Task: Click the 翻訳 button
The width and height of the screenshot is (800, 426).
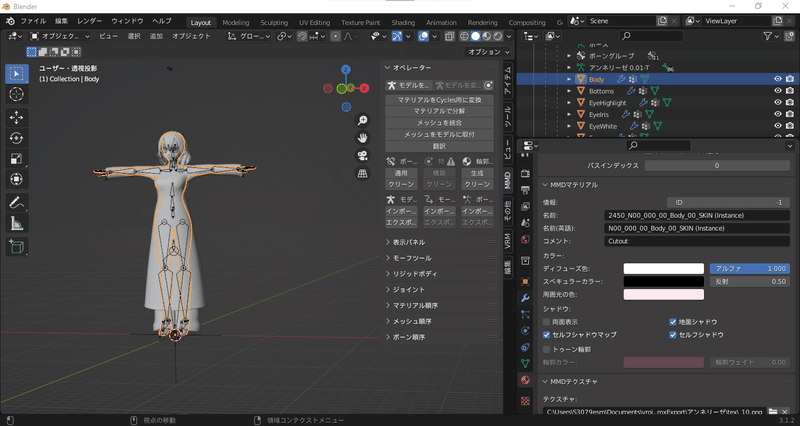Action: (439, 146)
